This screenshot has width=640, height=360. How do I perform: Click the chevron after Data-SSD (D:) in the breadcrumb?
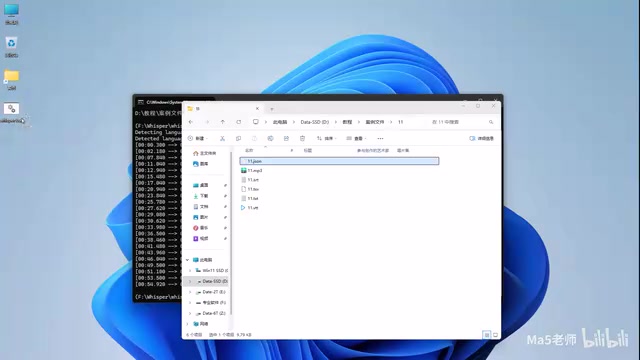[336, 122]
